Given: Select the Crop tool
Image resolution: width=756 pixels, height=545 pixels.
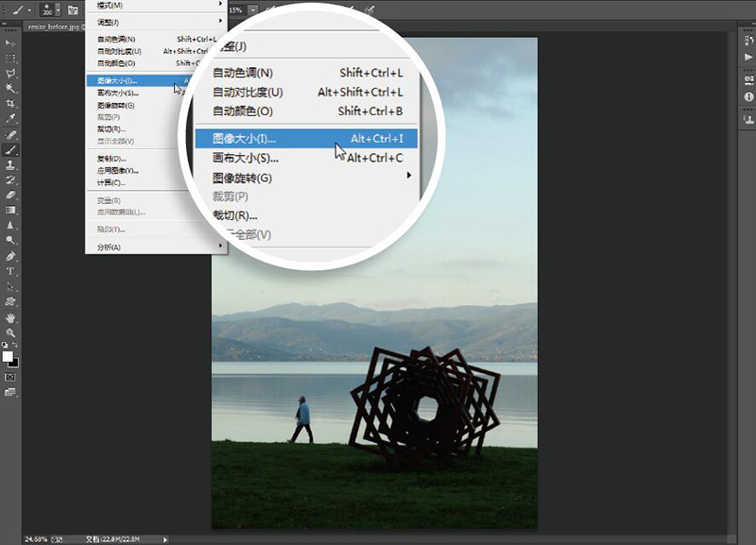Looking at the screenshot, I should coord(11,103).
